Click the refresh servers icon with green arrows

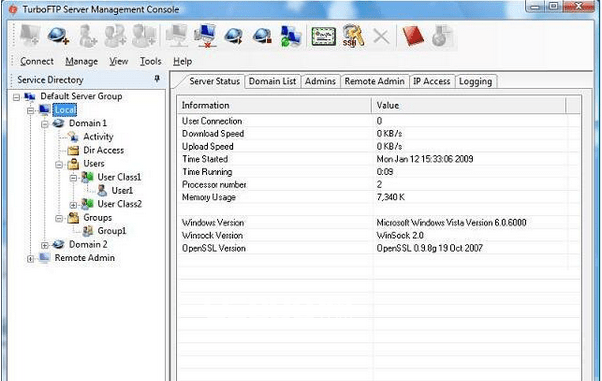coord(291,36)
